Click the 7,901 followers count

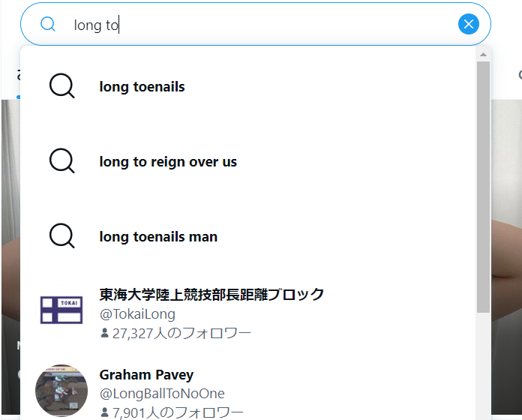[x=178, y=412]
